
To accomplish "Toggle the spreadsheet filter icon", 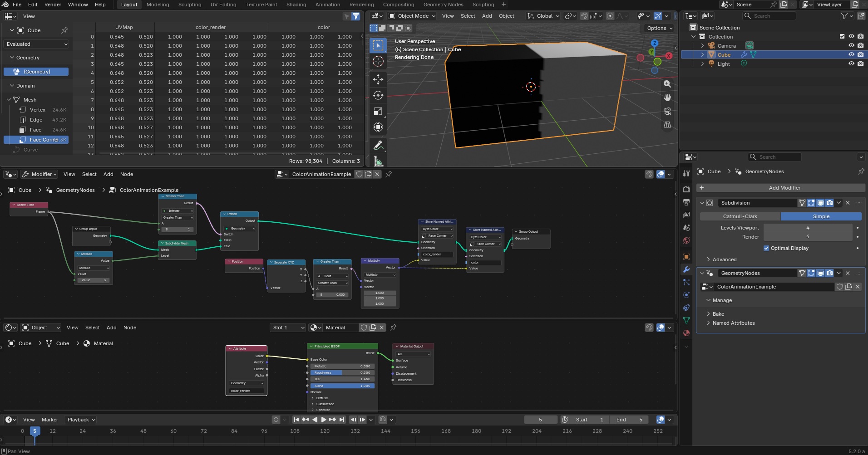I will [x=356, y=16].
